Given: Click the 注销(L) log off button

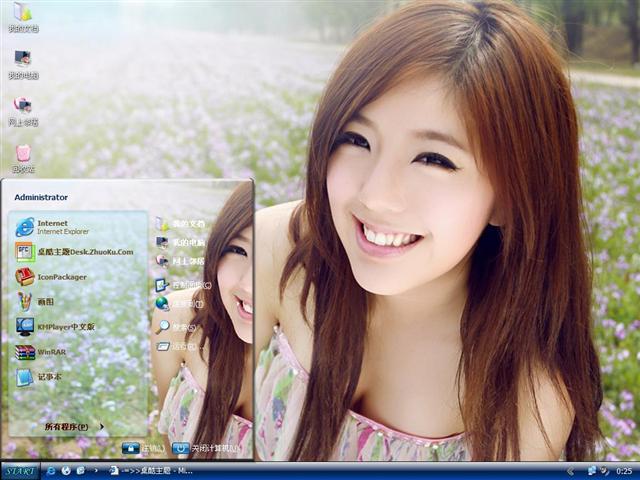Looking at the screenshot, I should coord(143,448).
